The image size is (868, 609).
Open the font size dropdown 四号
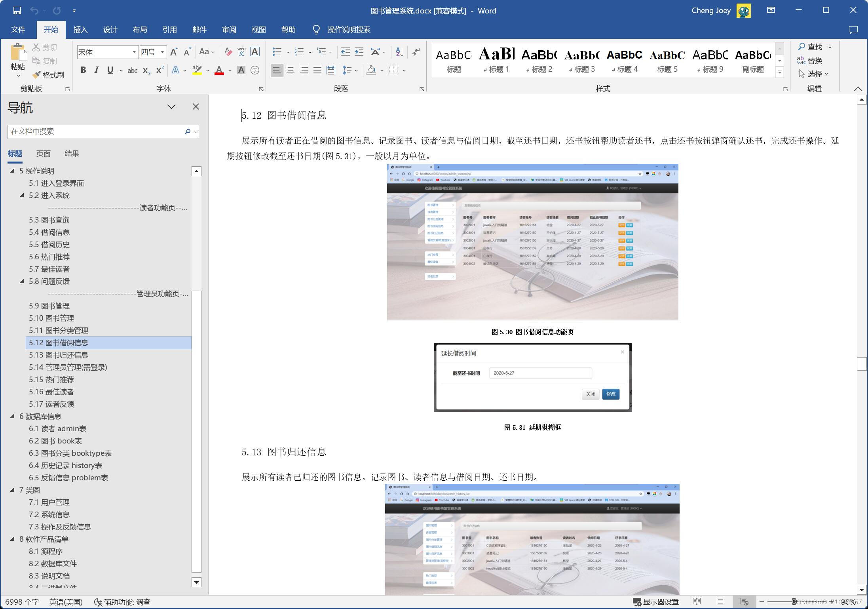coord(162,52)
